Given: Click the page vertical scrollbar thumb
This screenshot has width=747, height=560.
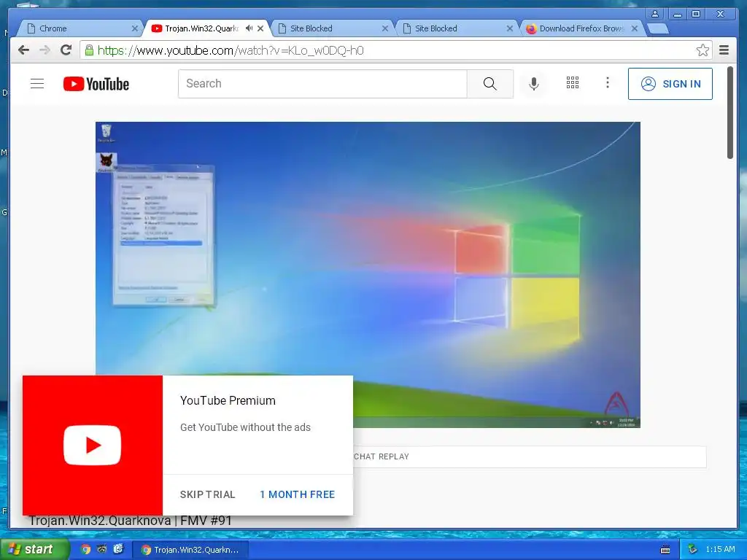Looking at the screenshot, I should tap(729, 113).
